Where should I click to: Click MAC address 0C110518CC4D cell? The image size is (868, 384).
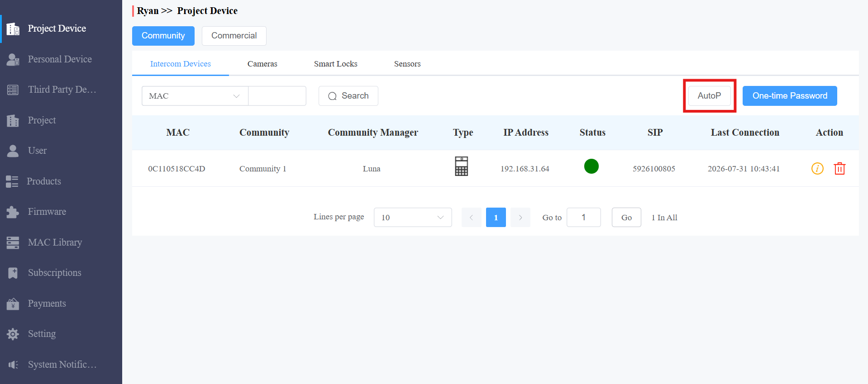click(176, 169)
